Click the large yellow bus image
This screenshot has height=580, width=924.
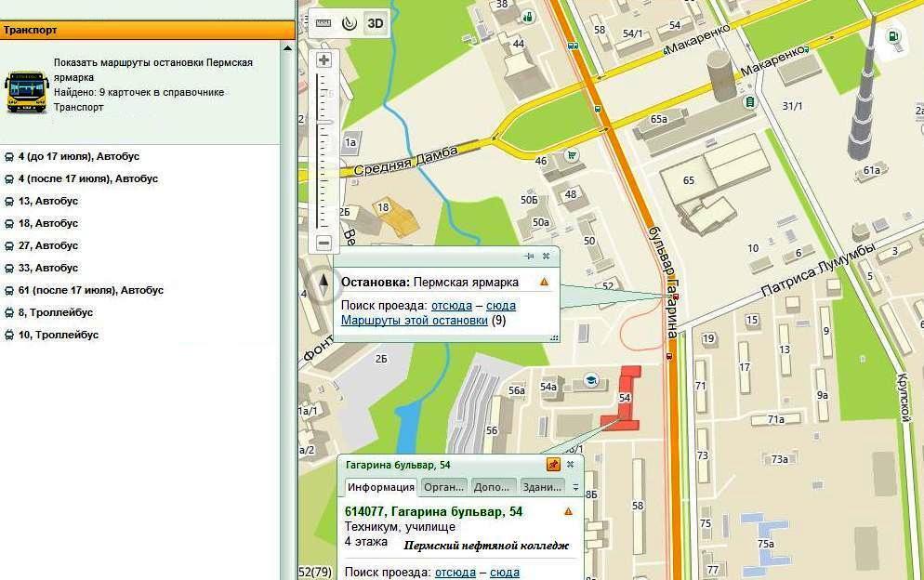27,91
